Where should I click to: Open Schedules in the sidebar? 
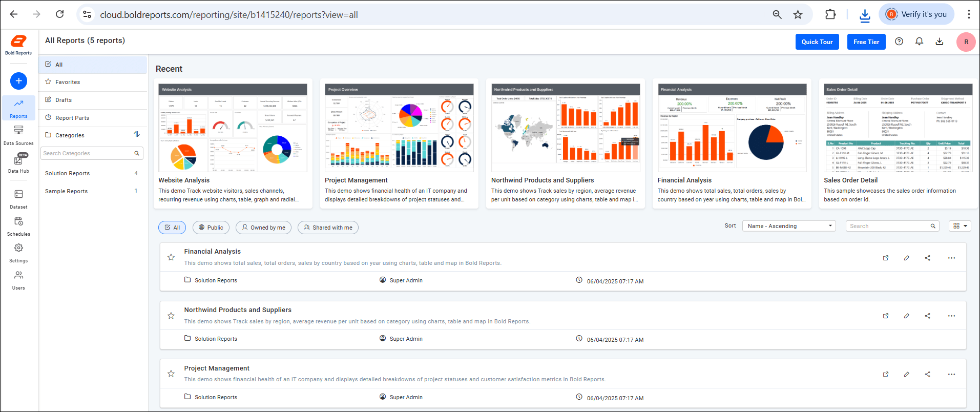pyautogui.click(x=18, y=226)
